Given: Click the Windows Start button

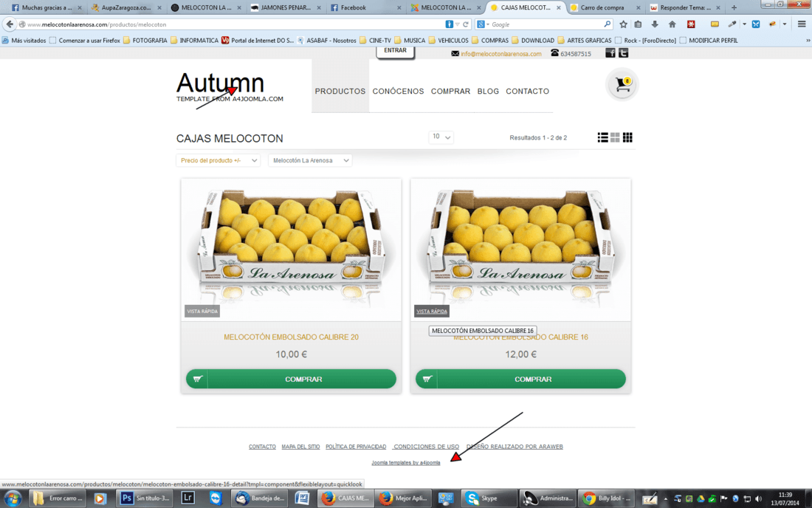Looking at the screenshot, I should 13,498.
